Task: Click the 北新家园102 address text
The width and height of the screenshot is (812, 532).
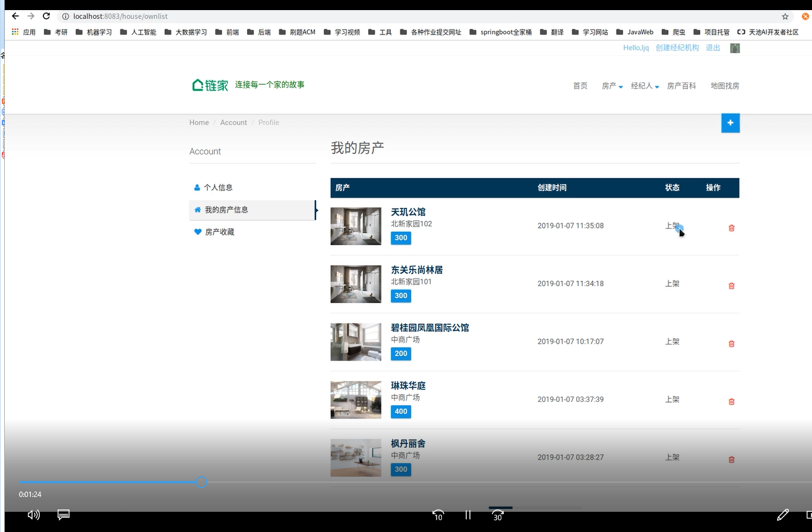Action: (412, 224)
